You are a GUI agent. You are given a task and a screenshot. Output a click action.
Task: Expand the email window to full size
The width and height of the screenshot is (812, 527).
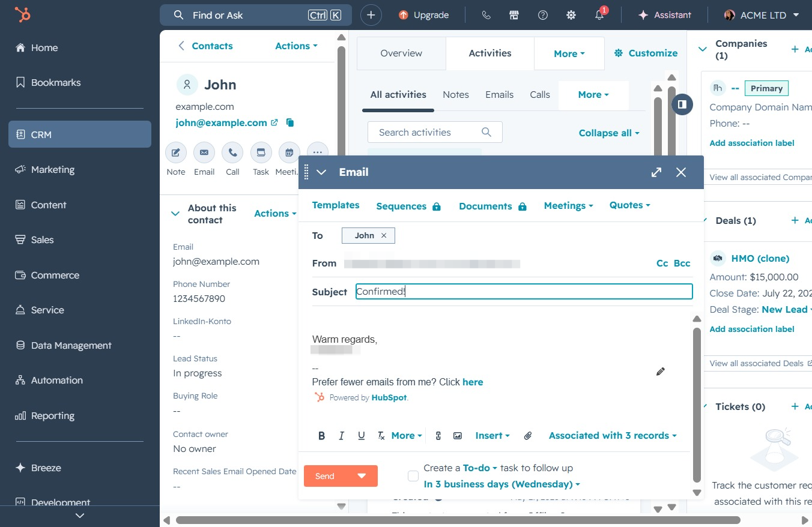point(656,172)
